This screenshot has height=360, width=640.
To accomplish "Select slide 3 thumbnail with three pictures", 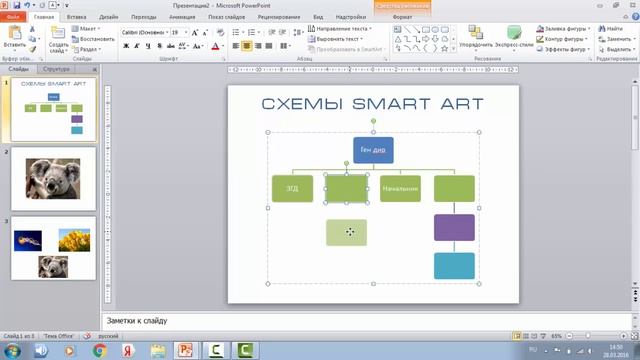I will pos(53,248).
